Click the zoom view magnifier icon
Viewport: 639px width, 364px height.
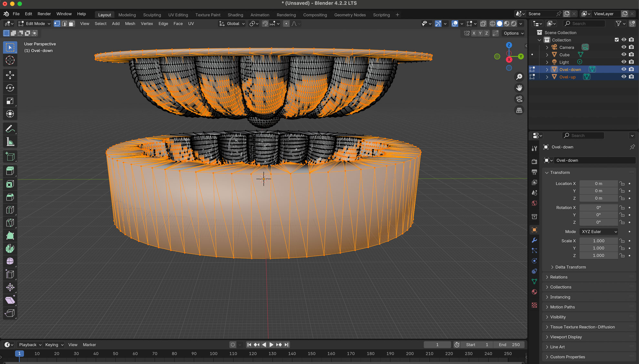pyautogui.click(x=519, y=77)
